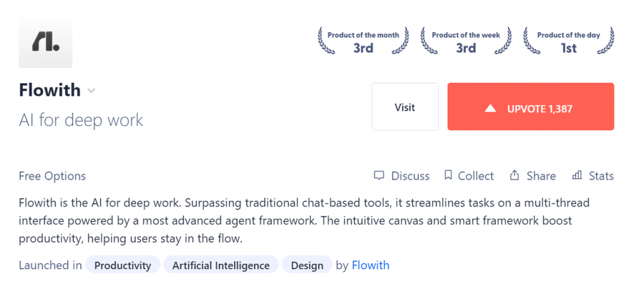The width and height of the screenshot is (644, 289).
Task: Upvote Flowith with the red UPVOTE button
Action: tap(531, 106)
